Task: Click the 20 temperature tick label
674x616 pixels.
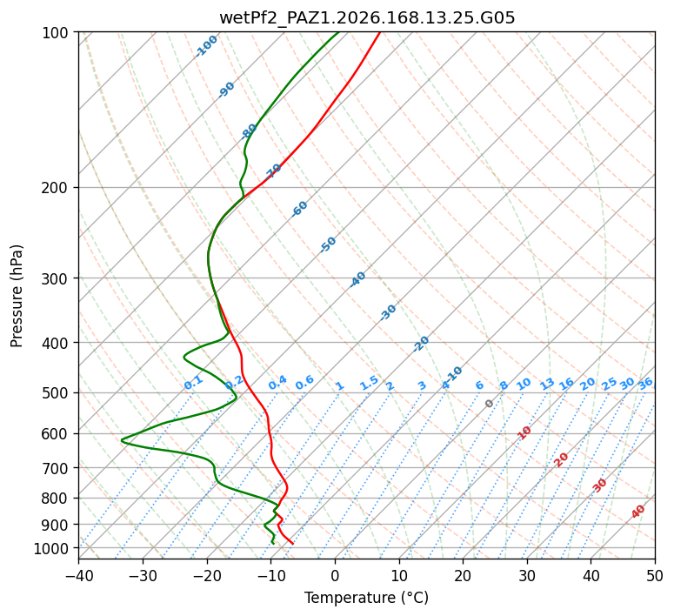Action: coord(463,575)
